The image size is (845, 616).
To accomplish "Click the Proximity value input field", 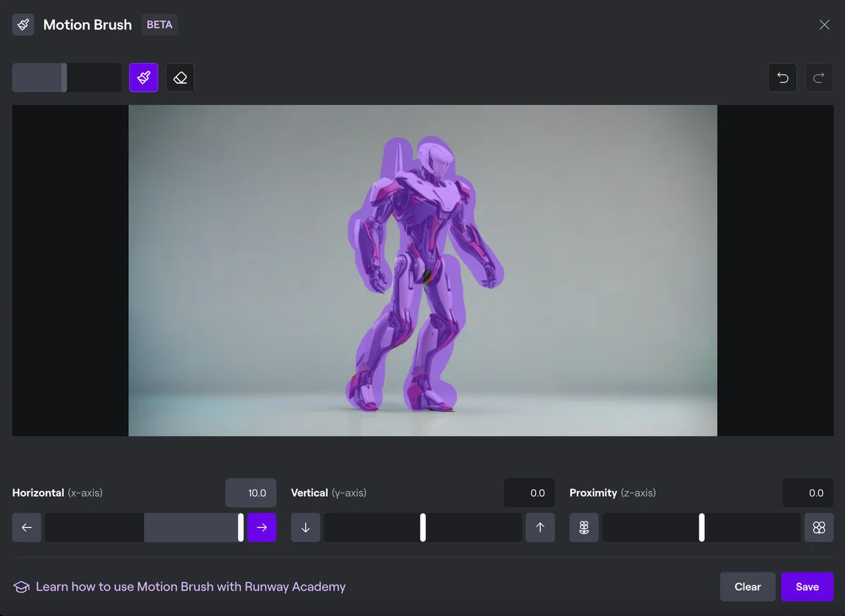I will (x=808, y=493).
